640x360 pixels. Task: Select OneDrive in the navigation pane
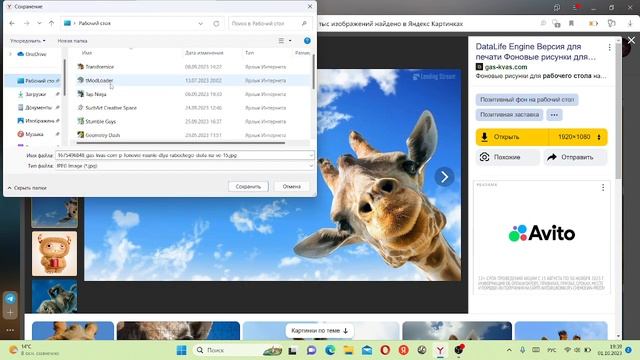(x=32, y=54)
